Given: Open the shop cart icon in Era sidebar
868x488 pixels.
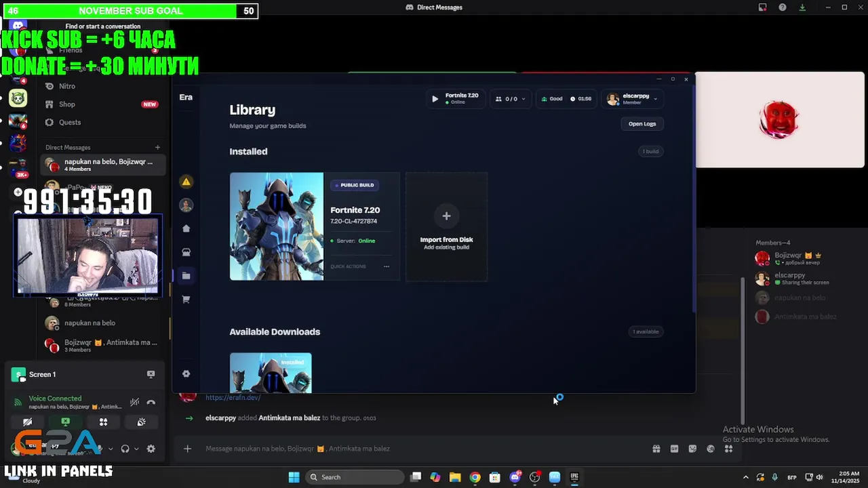Looking at the screenshot, I should 186,299.
